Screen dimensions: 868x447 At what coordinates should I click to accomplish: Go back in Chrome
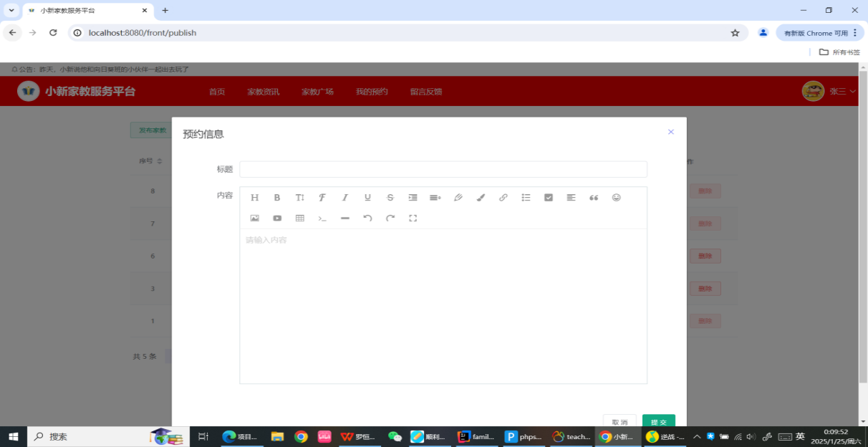point(12,33)
